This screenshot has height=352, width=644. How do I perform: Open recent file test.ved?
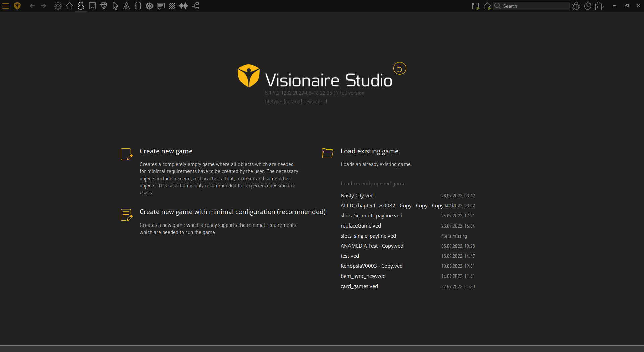[350, 256]
